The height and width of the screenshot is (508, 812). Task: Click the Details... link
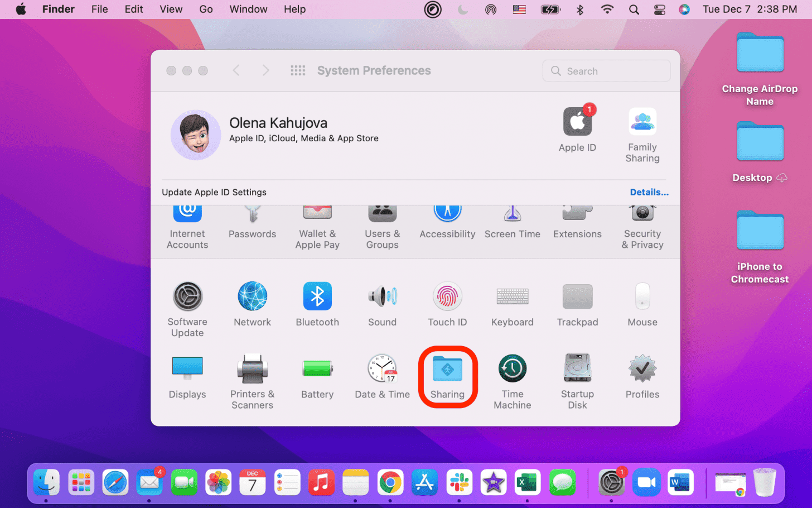pos(649,192)
